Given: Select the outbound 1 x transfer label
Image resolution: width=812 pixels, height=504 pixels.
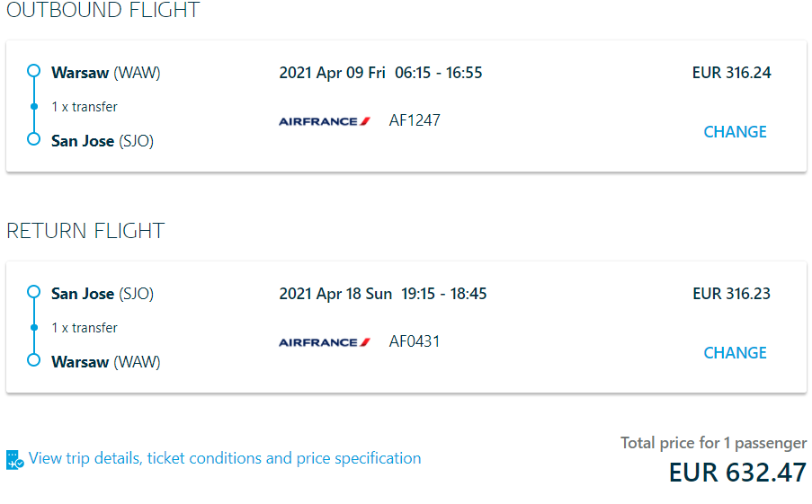Looking at the screenshot, I should click(85, 107).
